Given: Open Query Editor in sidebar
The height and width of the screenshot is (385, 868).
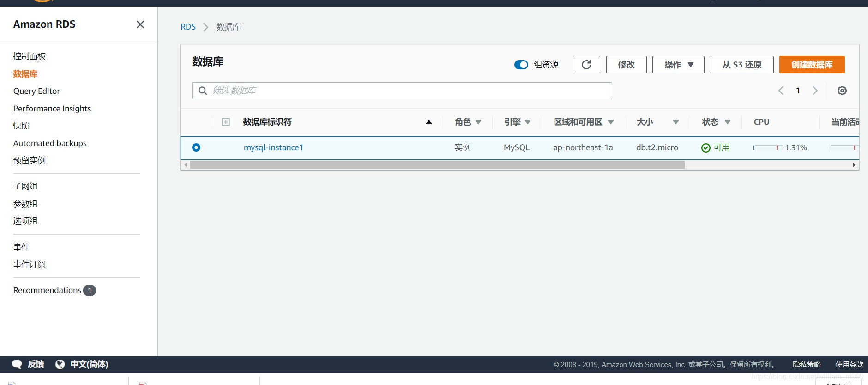Looking at the screenshot, I should (36, 91).
